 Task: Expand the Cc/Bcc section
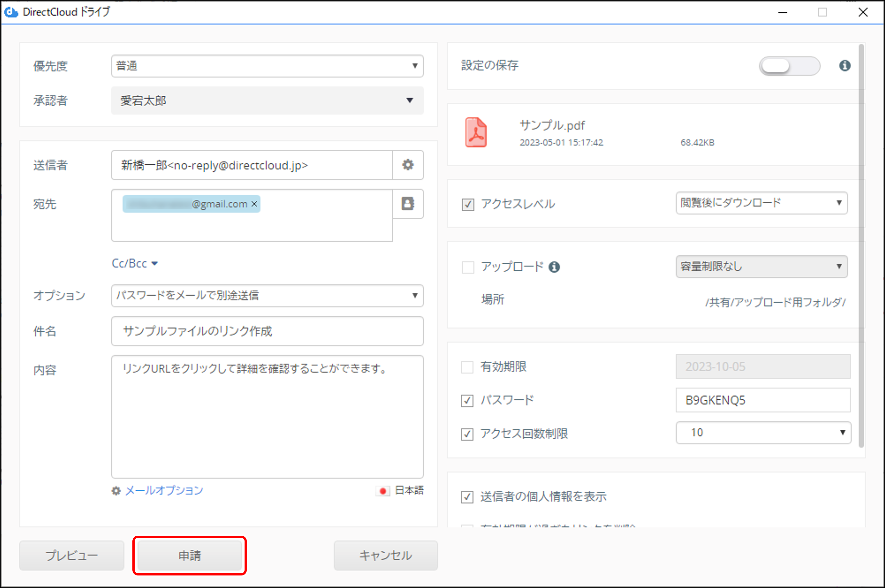click(135, 263)
